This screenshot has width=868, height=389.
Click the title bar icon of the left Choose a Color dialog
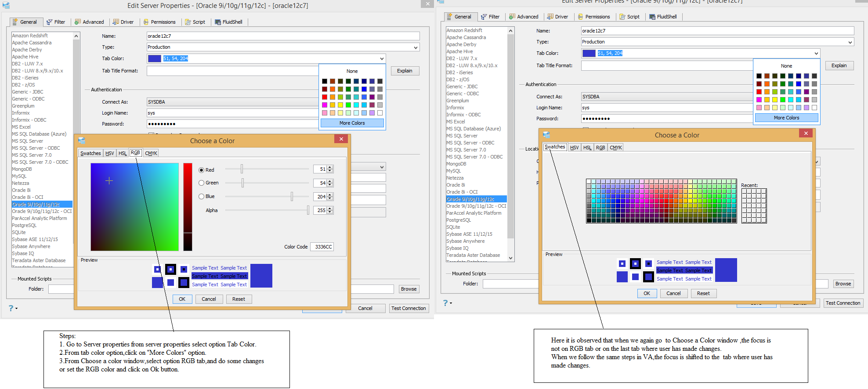[x=82, y=140]
